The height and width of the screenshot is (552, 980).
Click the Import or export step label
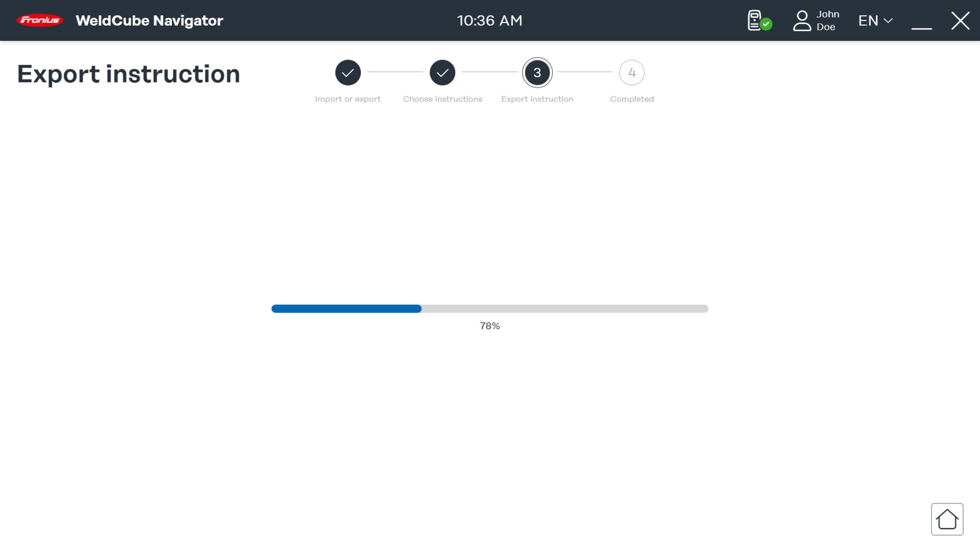tap(348, 99)
